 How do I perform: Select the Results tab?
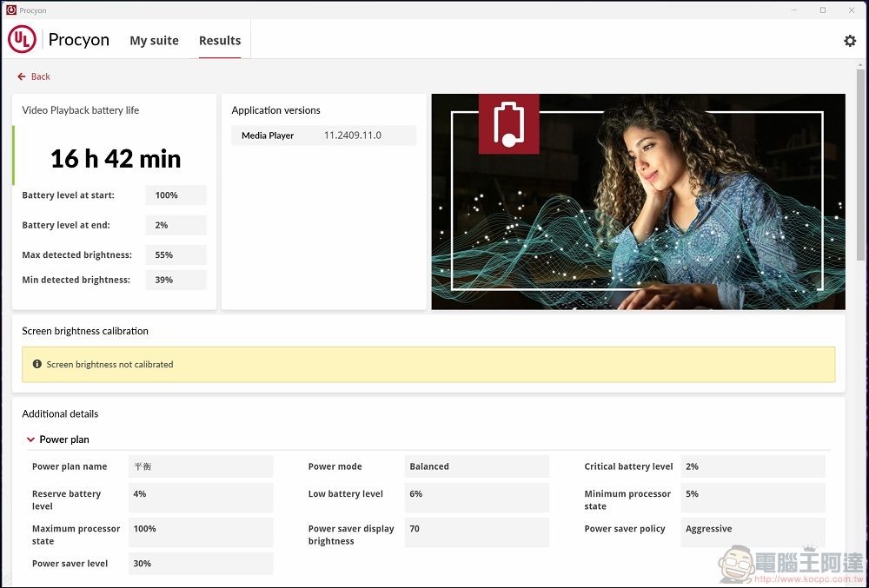[220, 41]
